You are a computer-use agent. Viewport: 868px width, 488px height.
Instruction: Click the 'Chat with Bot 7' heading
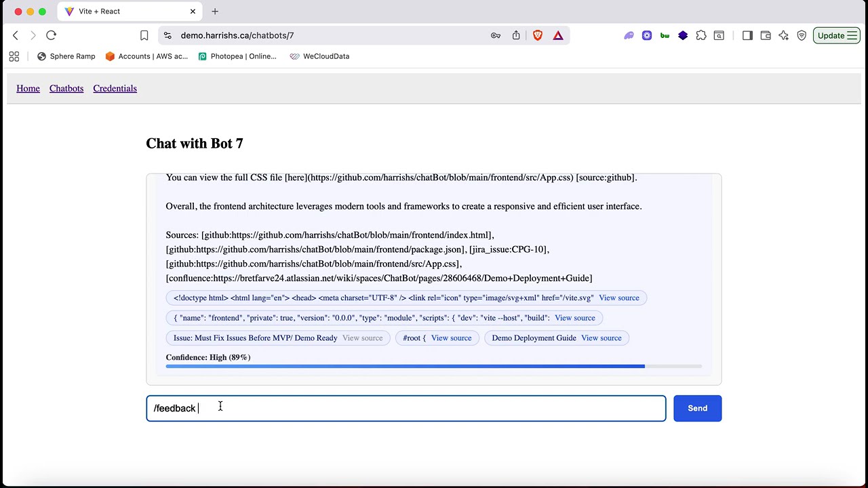click(195, 143)
